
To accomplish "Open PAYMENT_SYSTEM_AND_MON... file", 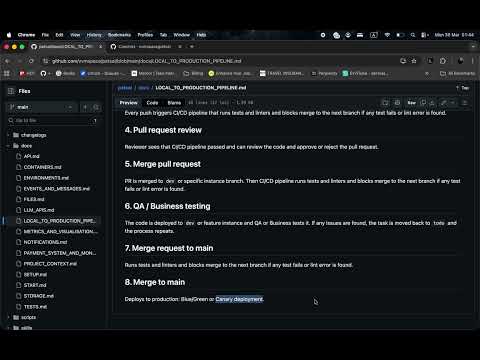I will coord(59,253).
